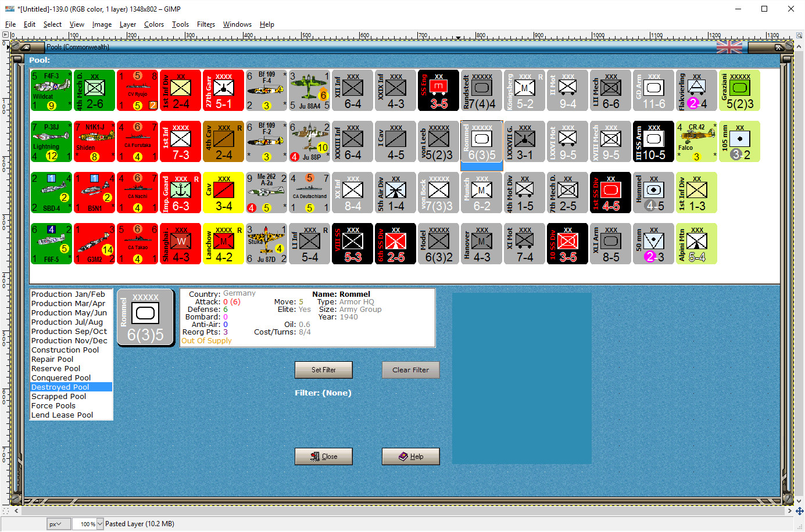Toggle zoom image when window resizes
Viewport: 805px width, 532px height.
click(799, 35)
